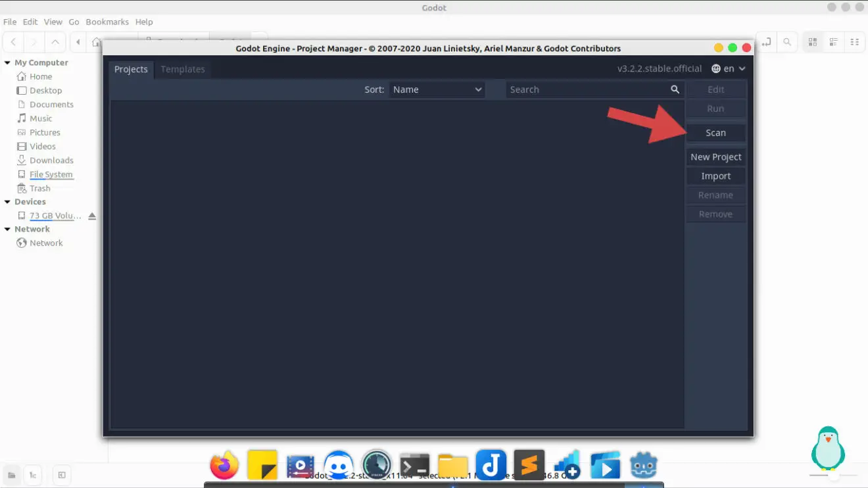Open Discord from the dock
The height and width of the screenshot is (488, 868).
tap(339, 466)
